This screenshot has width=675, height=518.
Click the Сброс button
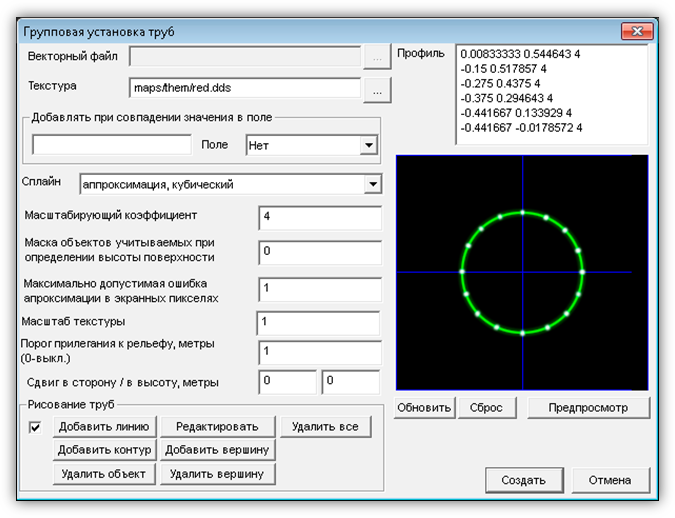(x=487, y=408)
